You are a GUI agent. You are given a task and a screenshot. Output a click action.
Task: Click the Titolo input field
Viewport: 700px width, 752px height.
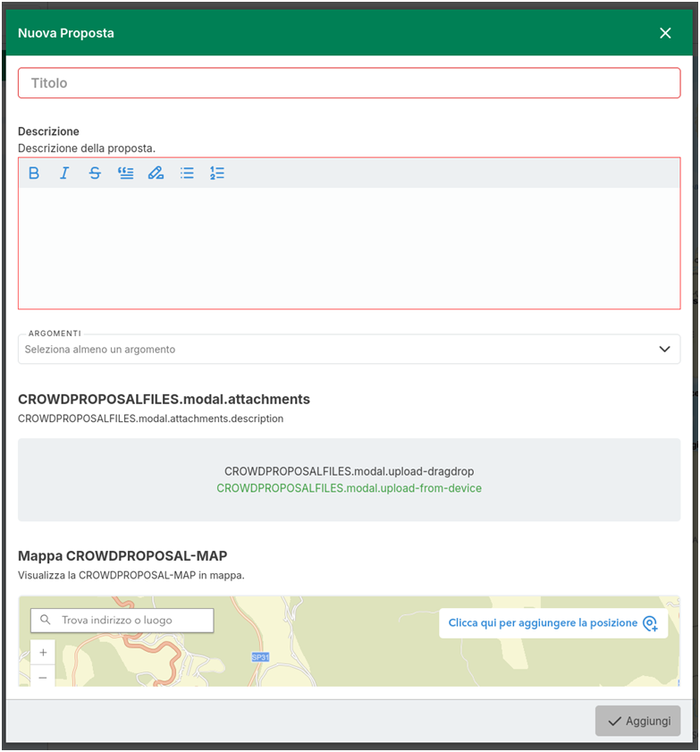(349, 83)
